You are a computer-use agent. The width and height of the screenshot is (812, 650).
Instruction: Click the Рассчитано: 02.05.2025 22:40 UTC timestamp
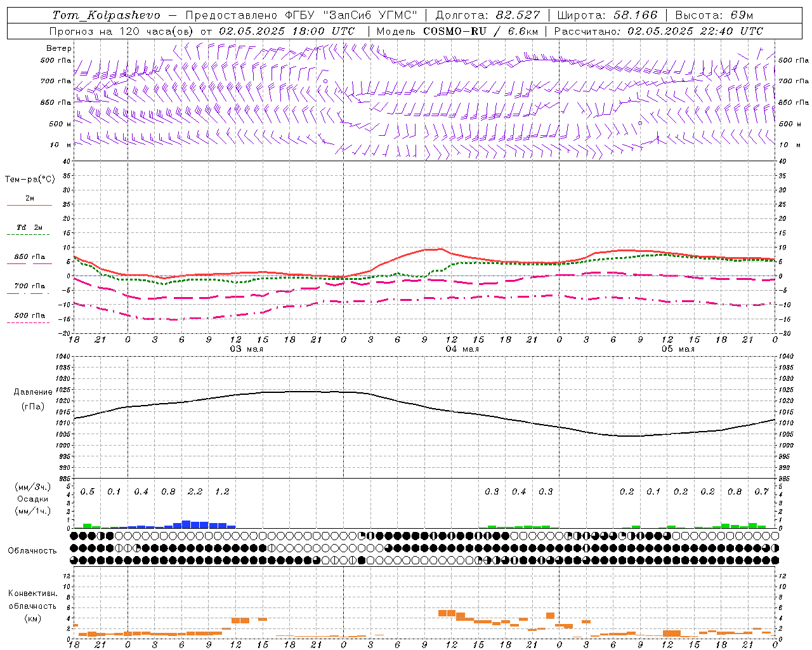658,31
